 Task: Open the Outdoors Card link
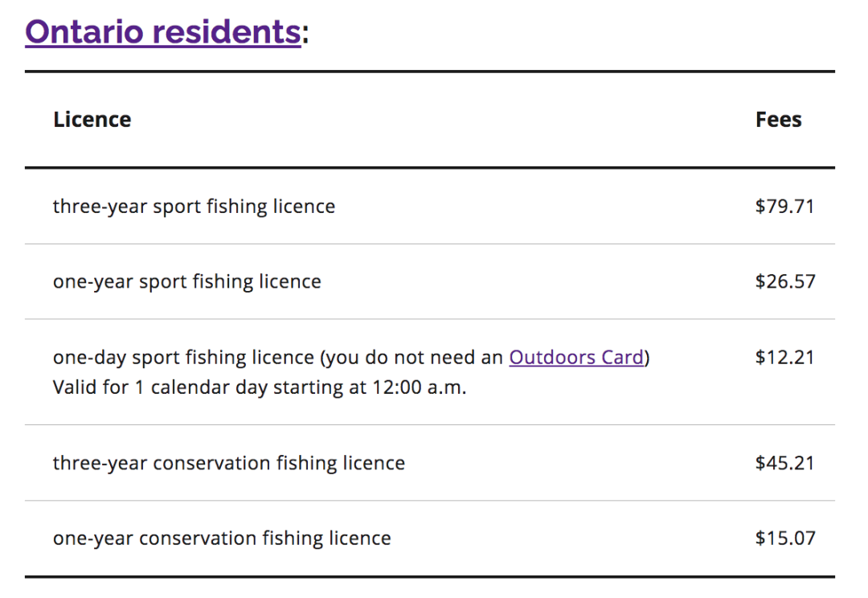tap(576, 357)
